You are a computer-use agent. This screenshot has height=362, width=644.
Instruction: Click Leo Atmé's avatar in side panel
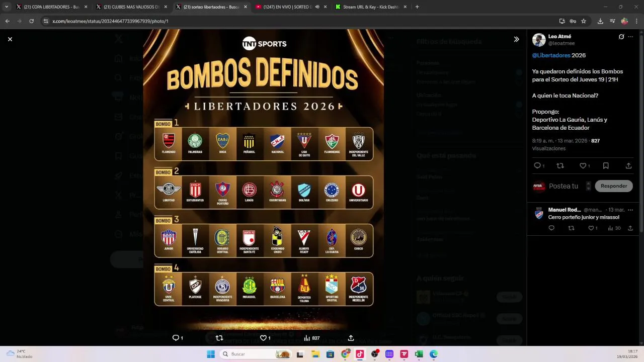pos(539,40)
